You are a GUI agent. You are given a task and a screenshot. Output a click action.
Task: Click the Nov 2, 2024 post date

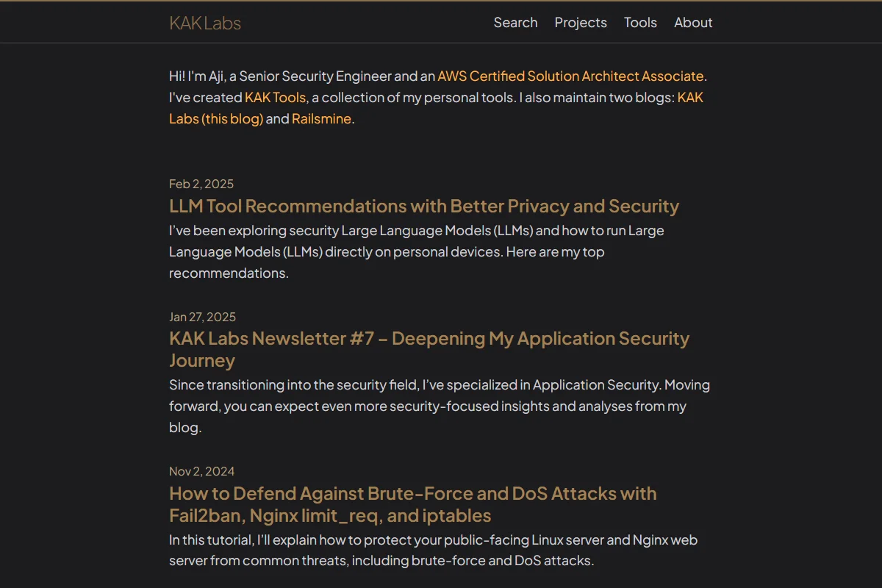coord(202,471)
